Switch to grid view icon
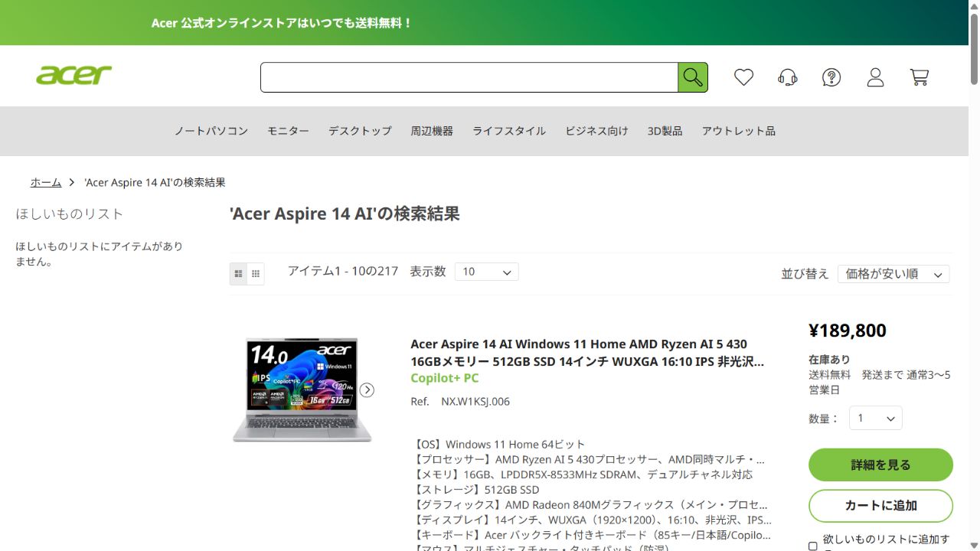 point(256,273)
